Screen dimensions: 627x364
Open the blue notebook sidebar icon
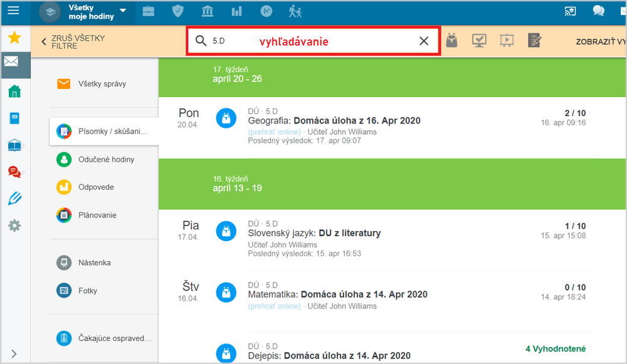pos(14,118)
